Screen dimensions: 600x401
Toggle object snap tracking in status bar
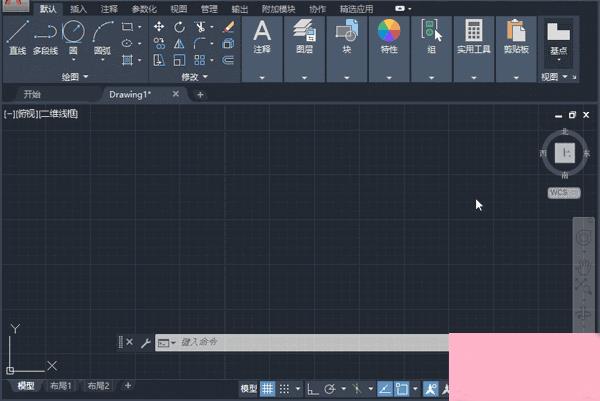tap(385, 389)
